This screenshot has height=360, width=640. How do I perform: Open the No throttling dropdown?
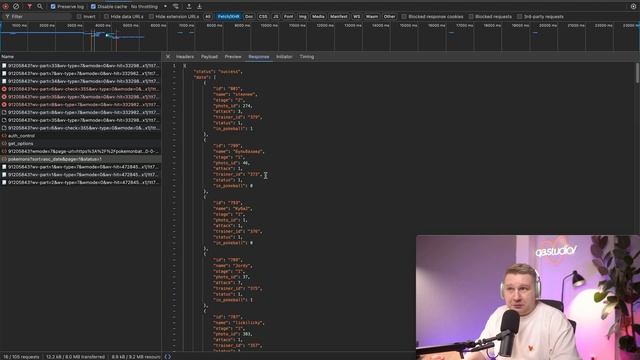149,7
